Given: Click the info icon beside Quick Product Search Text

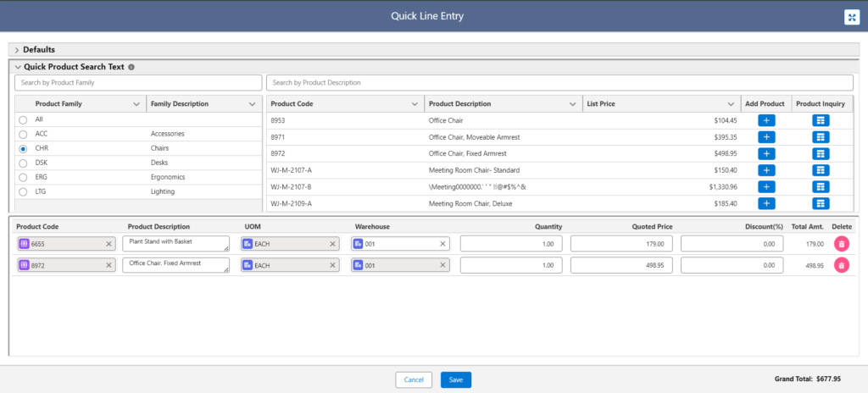Looking at the screenshot, I should [131, 67].
